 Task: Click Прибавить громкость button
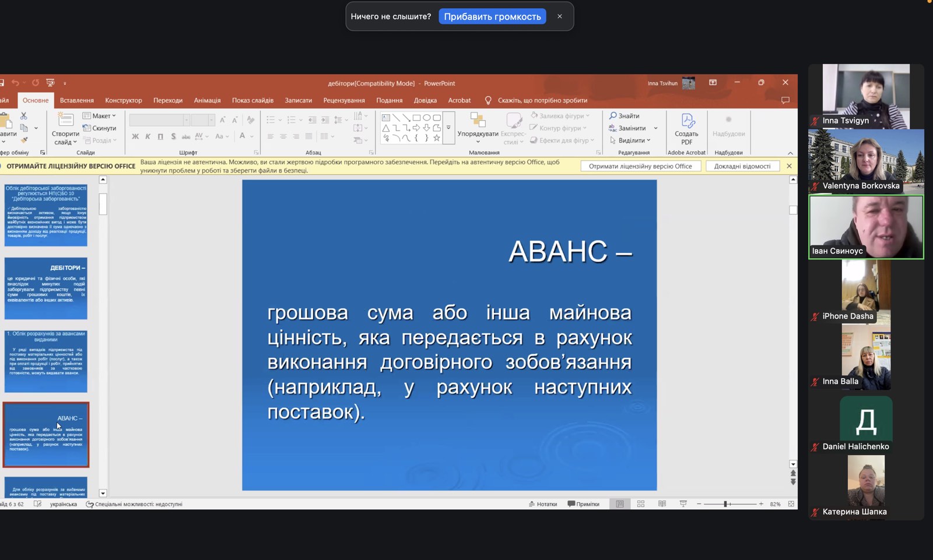coord(492,16)
